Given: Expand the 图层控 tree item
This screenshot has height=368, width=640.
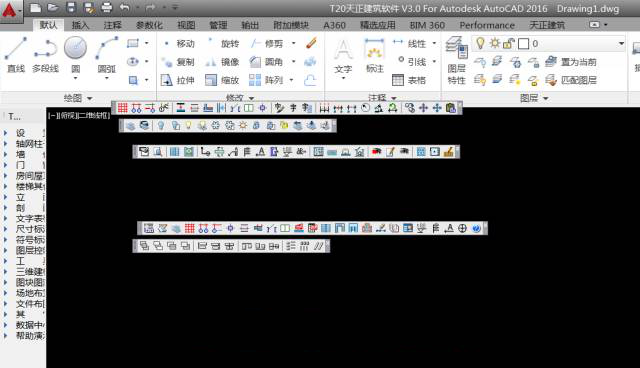Looking at the screenshot, I should (6, 250).
